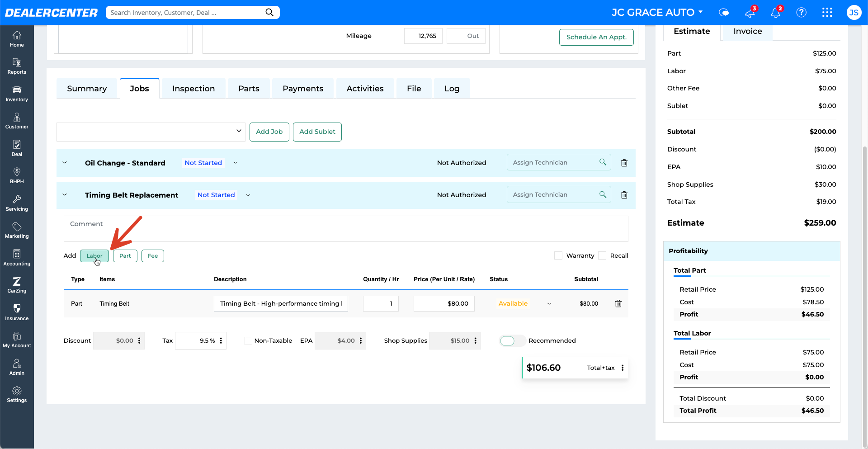This screenshot has width=868, height=449.
Task: Search technician for Timing Belt Replacement job
Action: (x=603, y=194)
